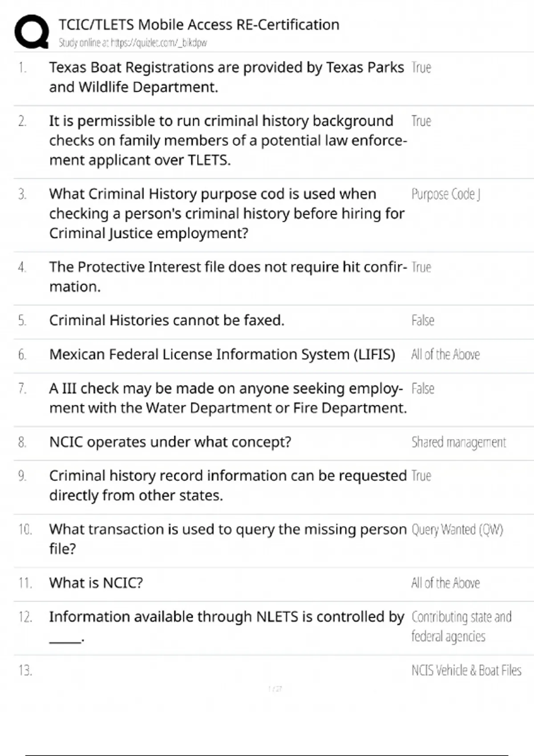Select the criminal history background checks statement
The image size is (534, 756).
pos(227,140)
